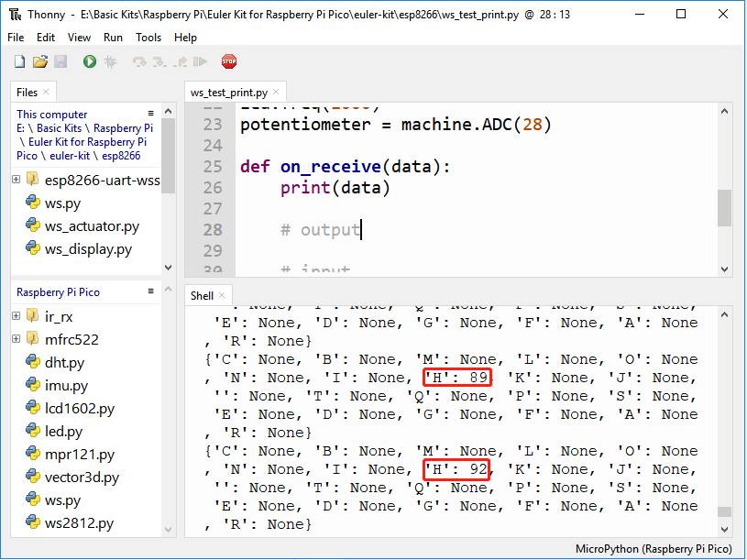Click the New file icon
747x560 pixels.
click(x=19, y=61)
